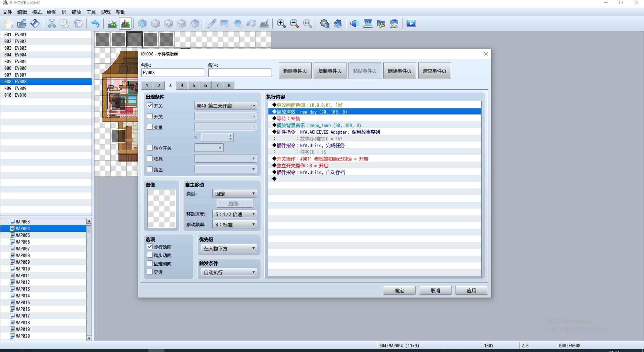Switch to Map mode icon
Viewport: 644px width, 352px height.
pyautogui.click(x=112, y=24)
